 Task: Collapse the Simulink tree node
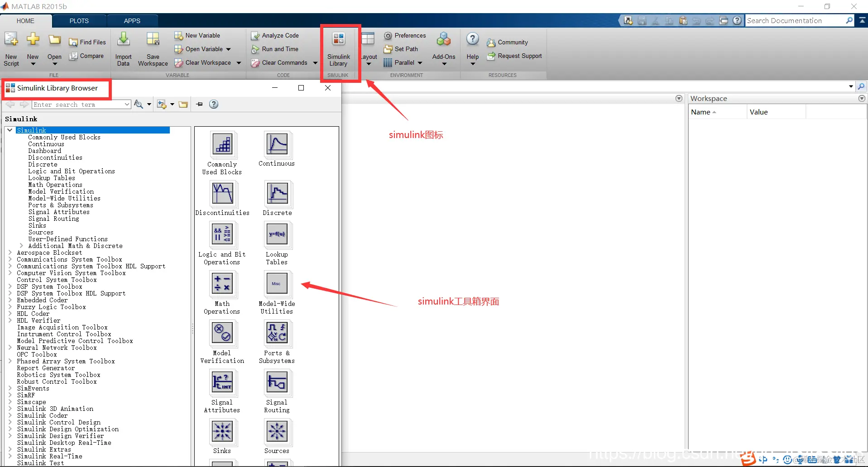click(10, 130)
